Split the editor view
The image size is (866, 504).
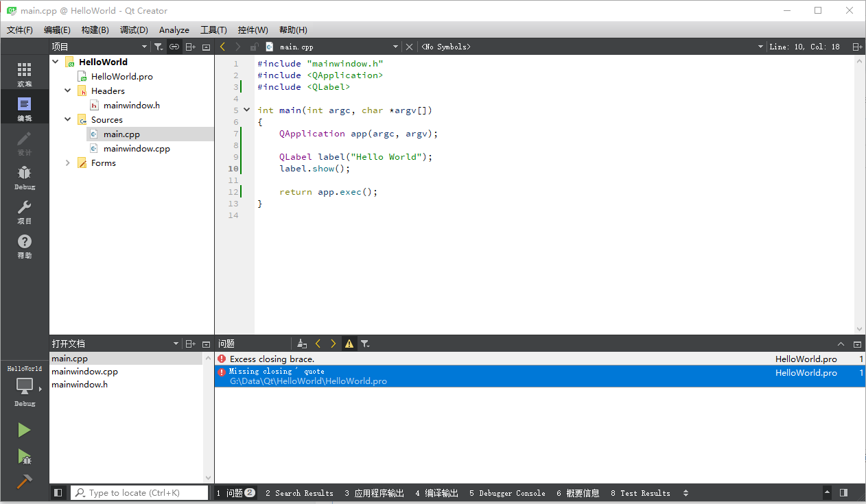pyautogui.click(x=857, y=47)
